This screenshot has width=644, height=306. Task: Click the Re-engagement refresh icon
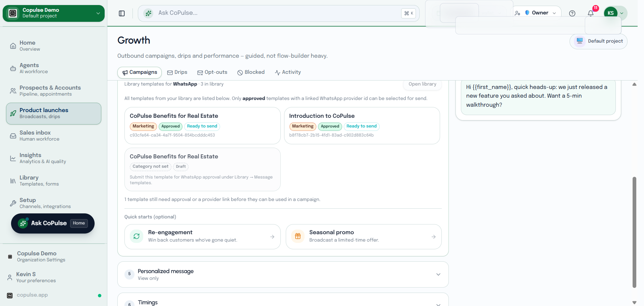point(137,236)
